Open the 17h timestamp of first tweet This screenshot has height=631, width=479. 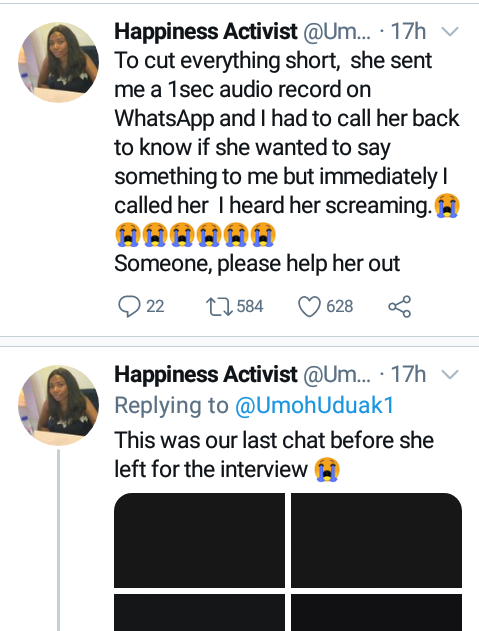click(x=408, y=31)
